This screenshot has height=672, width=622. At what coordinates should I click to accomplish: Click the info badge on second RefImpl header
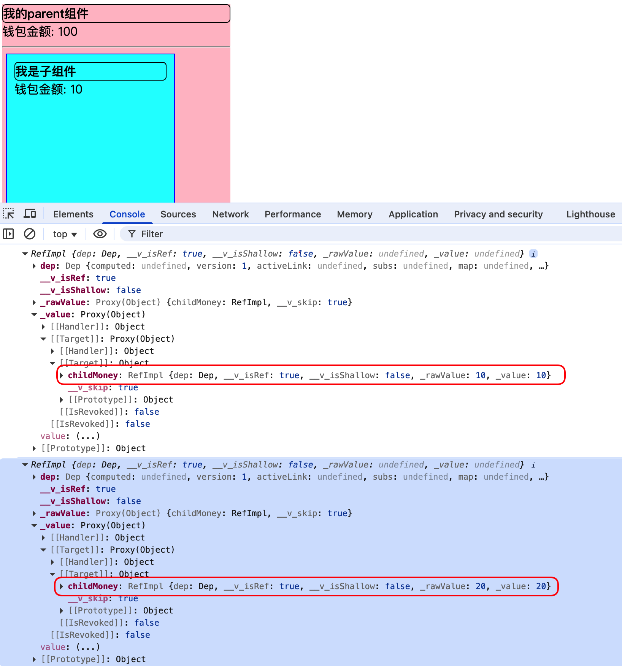tap(533, 465)
